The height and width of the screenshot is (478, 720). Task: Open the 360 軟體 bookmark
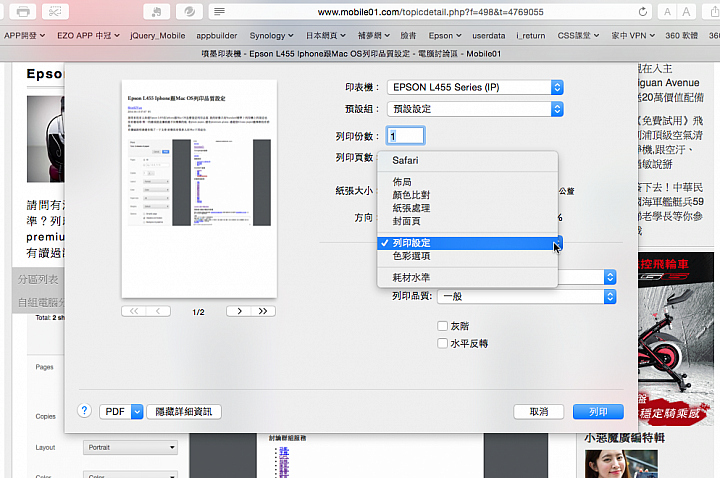(x=681, y=35)
